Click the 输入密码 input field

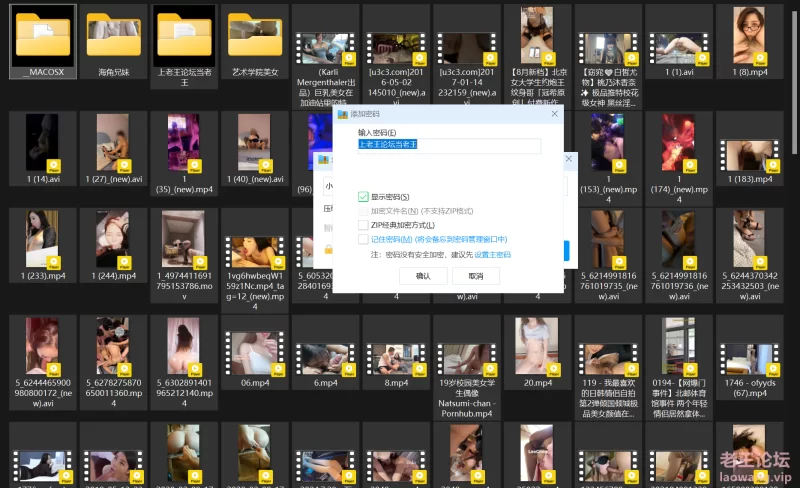[x=449, y=145]
